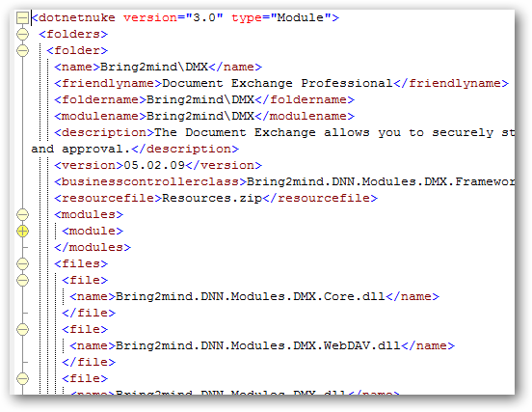The width and height of the screenshot is (532, 412).
Task: Click the modulename line Bring2mind\DMX
Action: point(204,116)
